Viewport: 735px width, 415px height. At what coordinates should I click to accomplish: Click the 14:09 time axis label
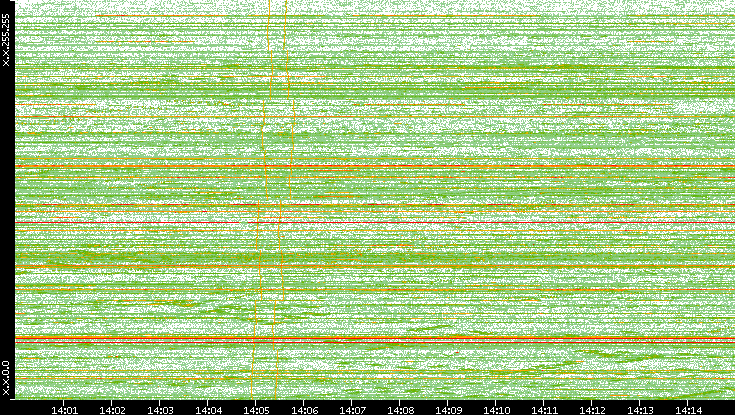pyautogui.click(x=448, y=410)
